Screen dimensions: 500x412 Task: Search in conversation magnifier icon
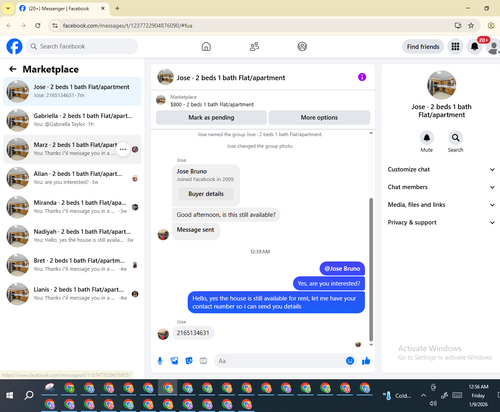tap(455, 137)
